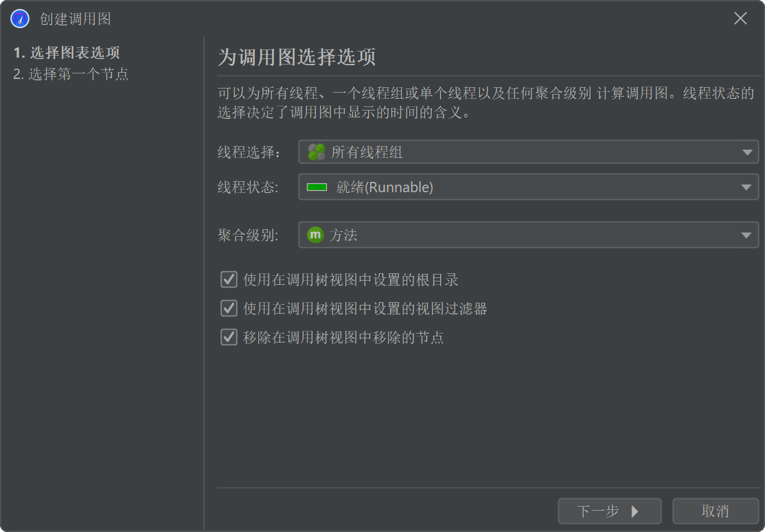Toggle 使用在调用树视图中设置的视图过滤器 checkbox

[x=229, y=309]
